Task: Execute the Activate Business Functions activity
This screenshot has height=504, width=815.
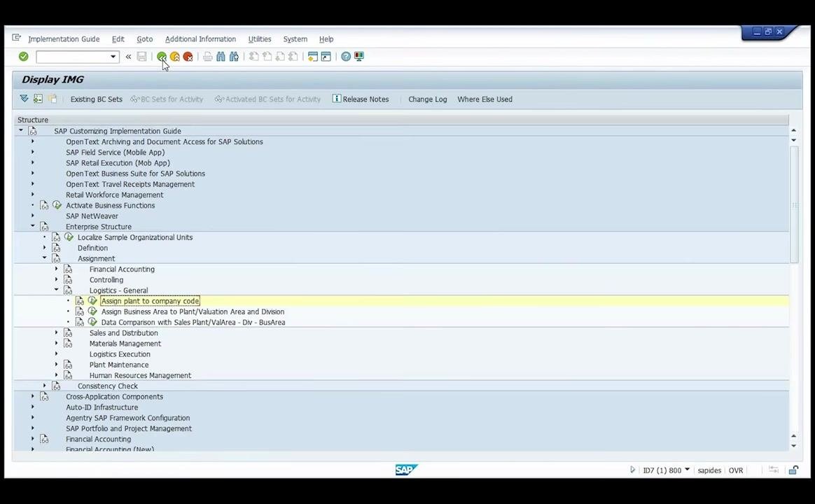Action: coord(57,205)
